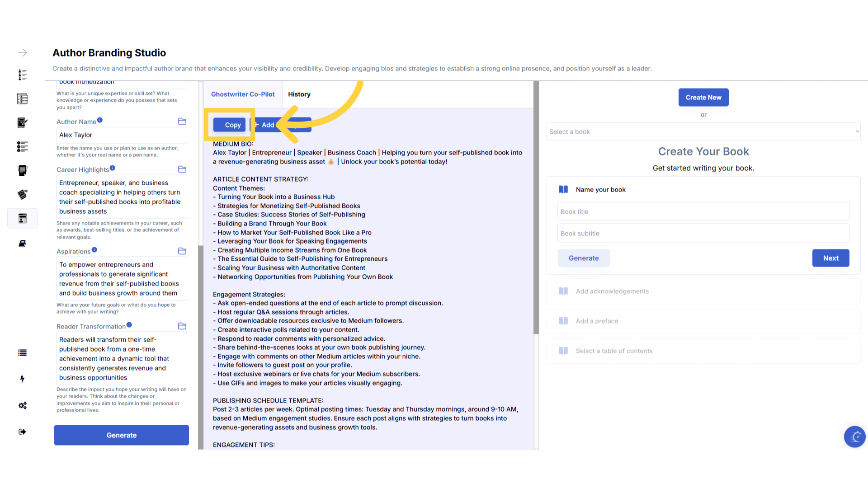The height and width of the screenshot is (488, 868).
Task: Open folder icon next to Career Highlights
Action: [182, 169]
